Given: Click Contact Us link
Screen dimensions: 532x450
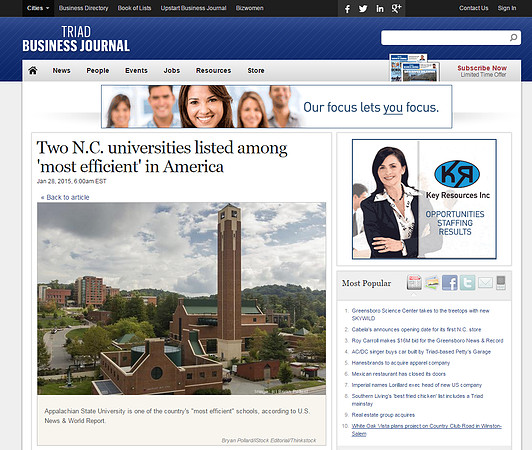Looking at the screenshot, I should click(473, 8).
